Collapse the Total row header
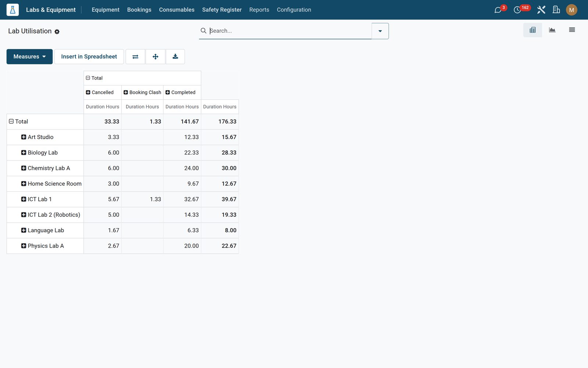Viewport: 588px width, 368px height. coord(18,121)
